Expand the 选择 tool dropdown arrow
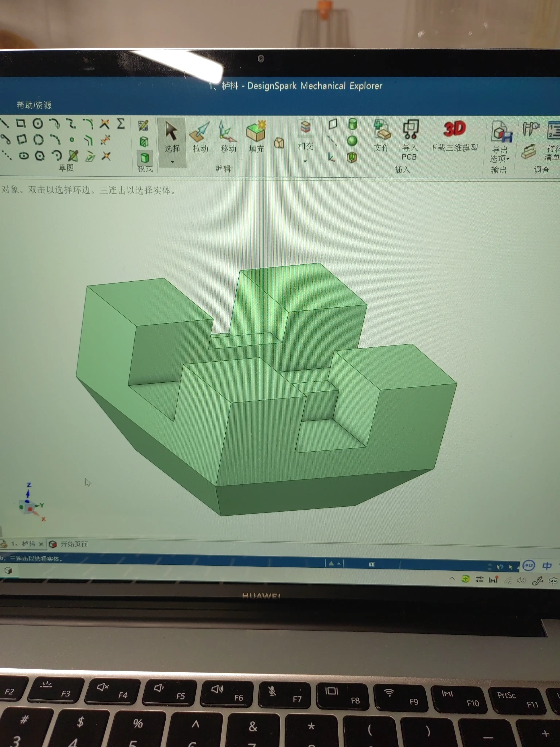 172,162
